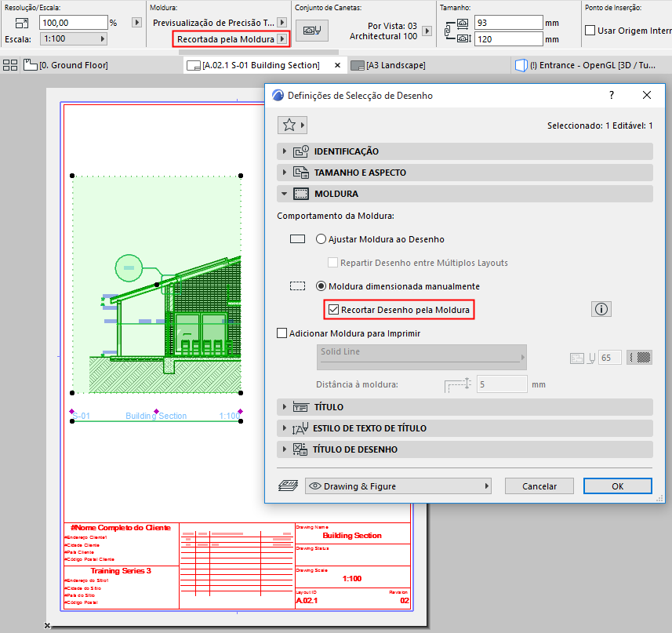Click the fit frame to drawing rectangle icon

(297, 239)
